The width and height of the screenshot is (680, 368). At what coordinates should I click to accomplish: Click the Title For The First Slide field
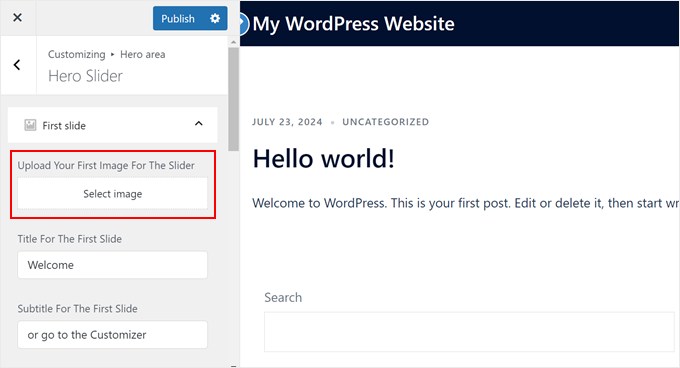[112, 265]
